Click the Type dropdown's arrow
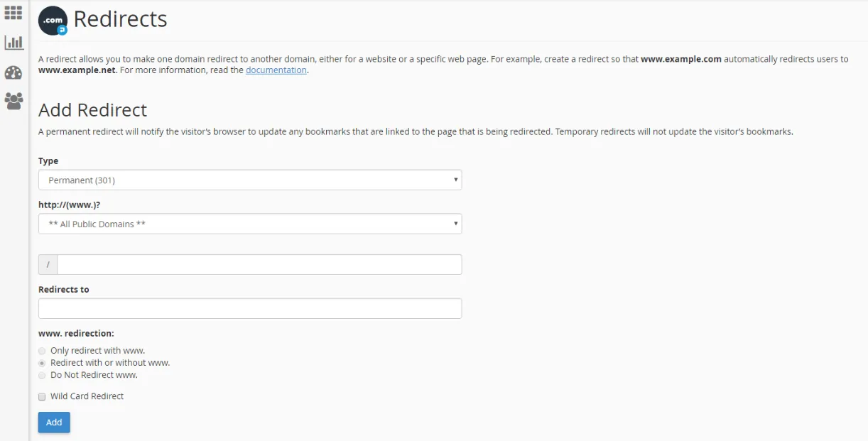The height and width of the screenshot is (441, 868). pos(455,180)
